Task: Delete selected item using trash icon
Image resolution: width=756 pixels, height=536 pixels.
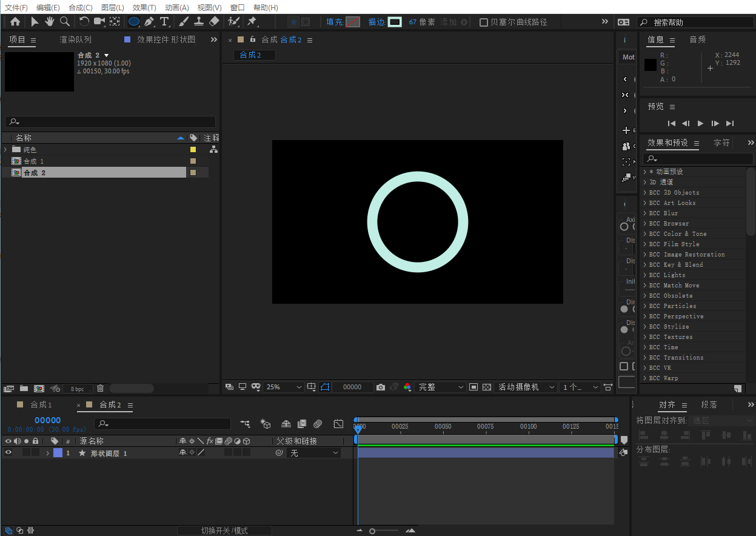Action: tap(101, 388)
